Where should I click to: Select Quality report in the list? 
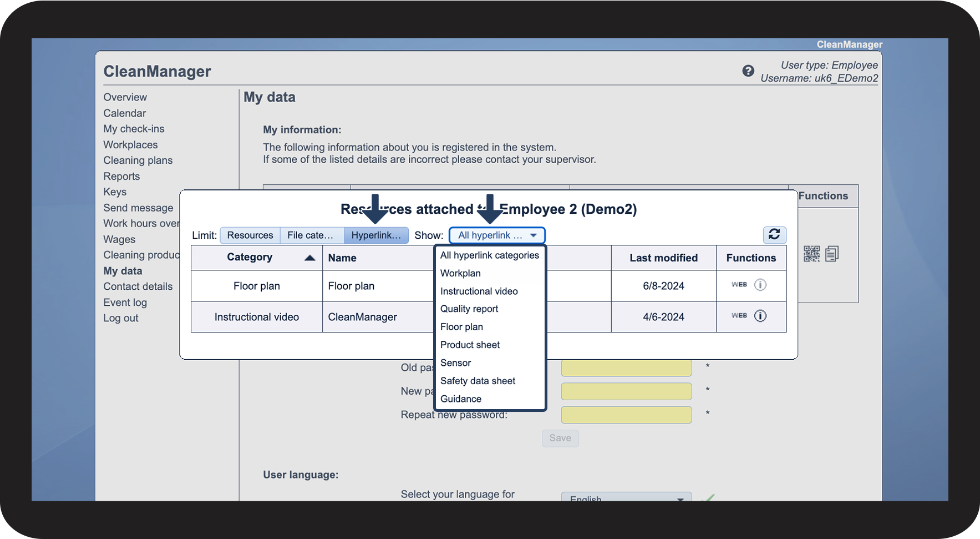click(x=469, y=309)
